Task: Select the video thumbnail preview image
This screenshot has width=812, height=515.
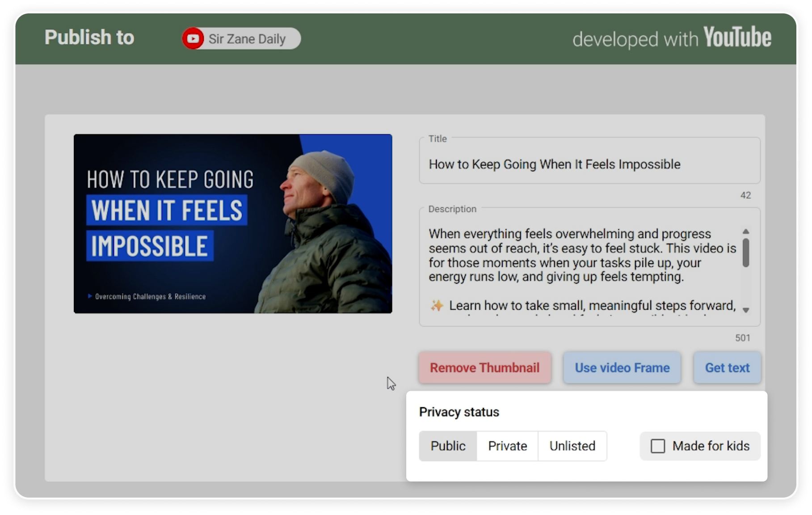Action: pos(233,224)
